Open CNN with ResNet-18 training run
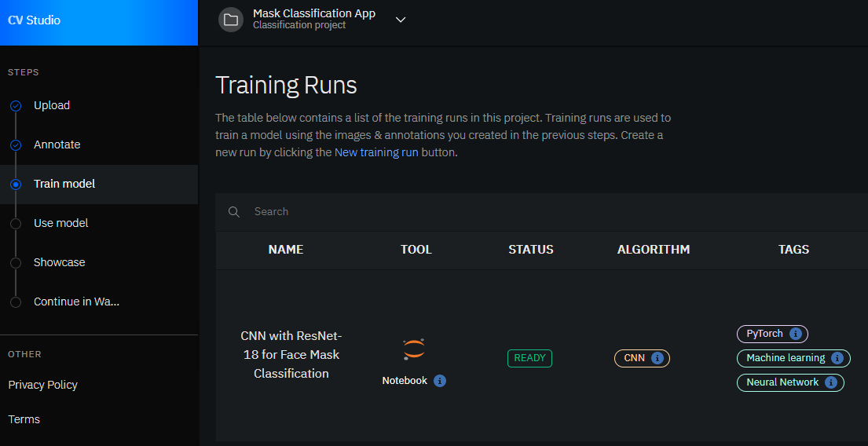Screen dimensions: 868x446 [291, 355]
